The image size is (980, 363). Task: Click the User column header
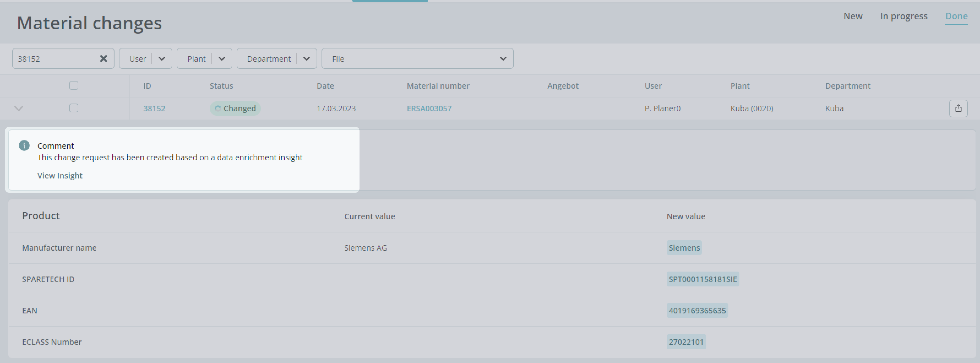tap(653, 86)
